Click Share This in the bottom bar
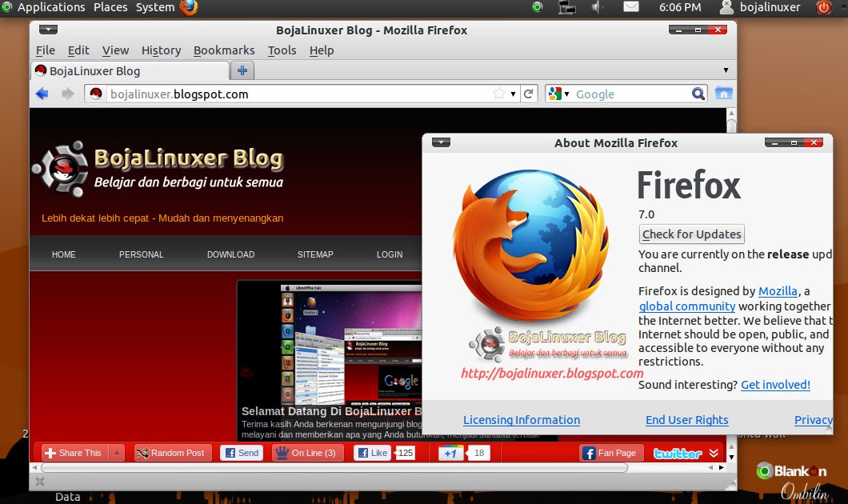The width and height of the screenshot is (848, 504). (74, 453)
